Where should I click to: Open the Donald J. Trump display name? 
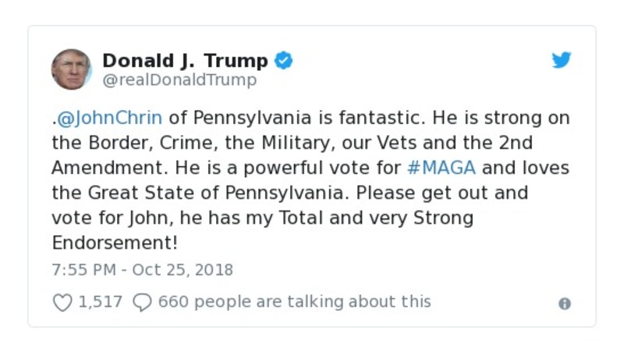(185, 60)
